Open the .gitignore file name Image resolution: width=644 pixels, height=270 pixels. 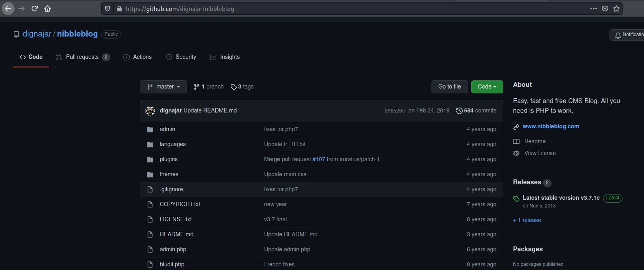click(x=171, y=190)
